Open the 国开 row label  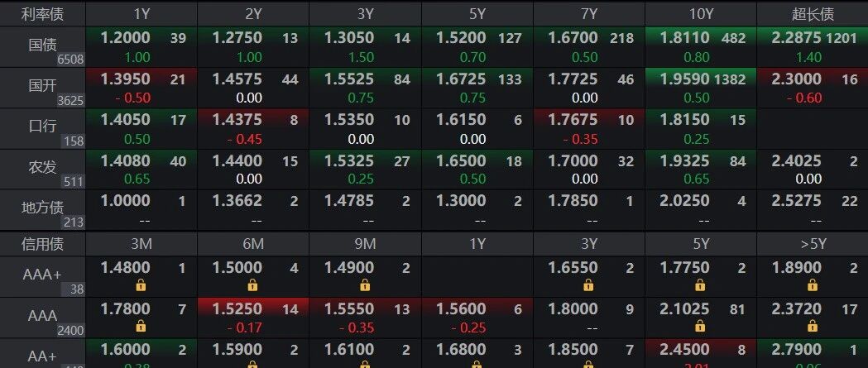41,85
